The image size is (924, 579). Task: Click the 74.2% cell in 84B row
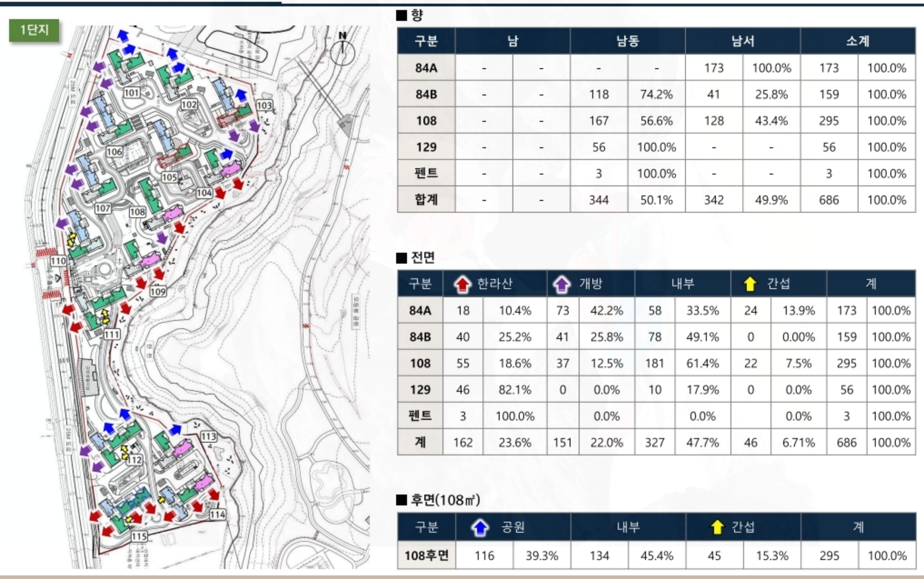tap(656, 94)
